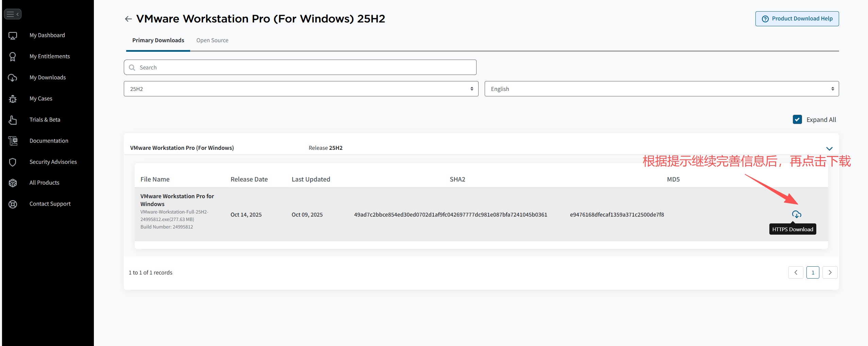Open My Dashboard from the sidebar
The image size is (868, 346).
[47, 35]
